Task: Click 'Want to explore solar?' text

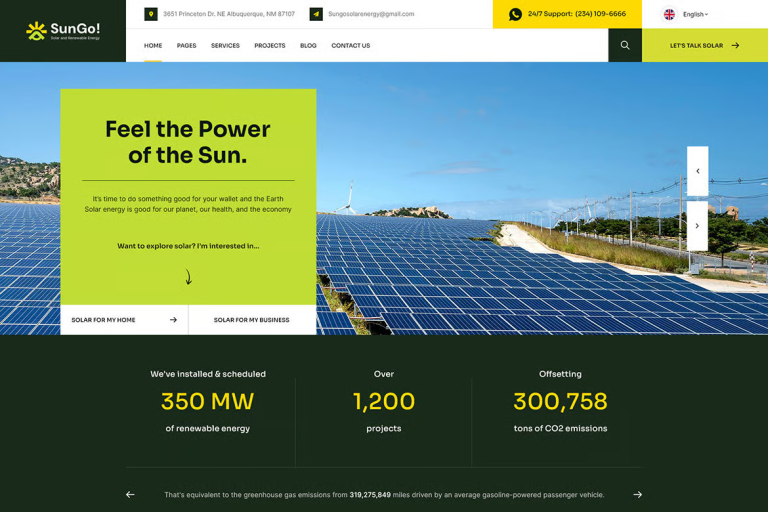Action: (188, 246)
